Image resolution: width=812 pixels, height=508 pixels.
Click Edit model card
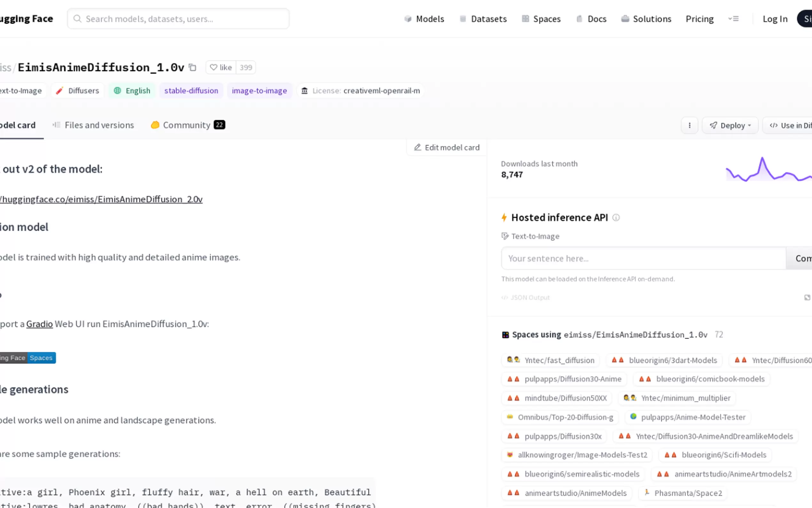coord(447,147)
